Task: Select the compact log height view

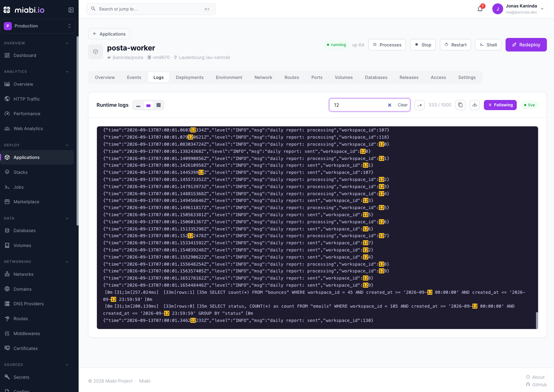Action: pos(138,105)
